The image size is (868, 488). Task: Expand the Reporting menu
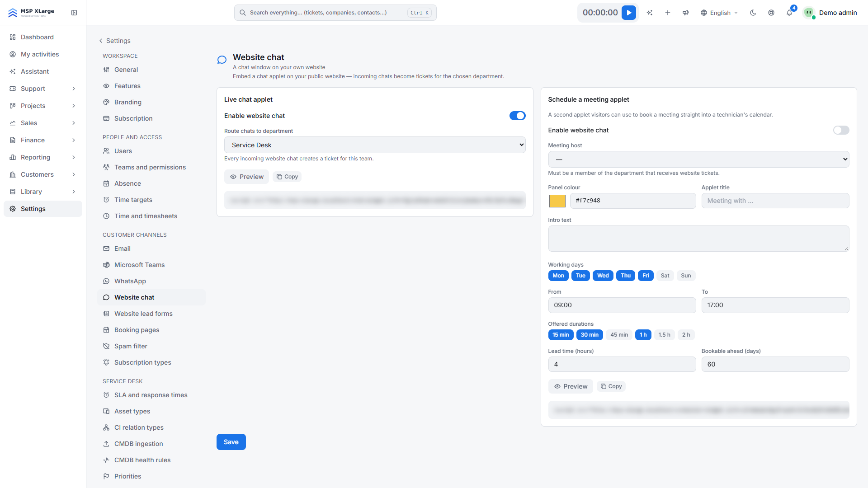pos(43,157)
